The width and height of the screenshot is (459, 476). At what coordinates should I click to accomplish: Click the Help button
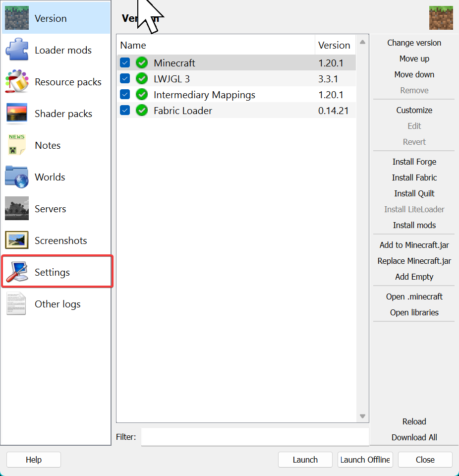(x=33, y=460)
